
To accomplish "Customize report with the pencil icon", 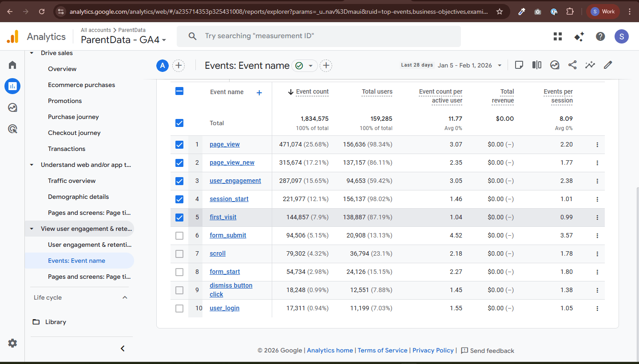I will pos(608,65).
